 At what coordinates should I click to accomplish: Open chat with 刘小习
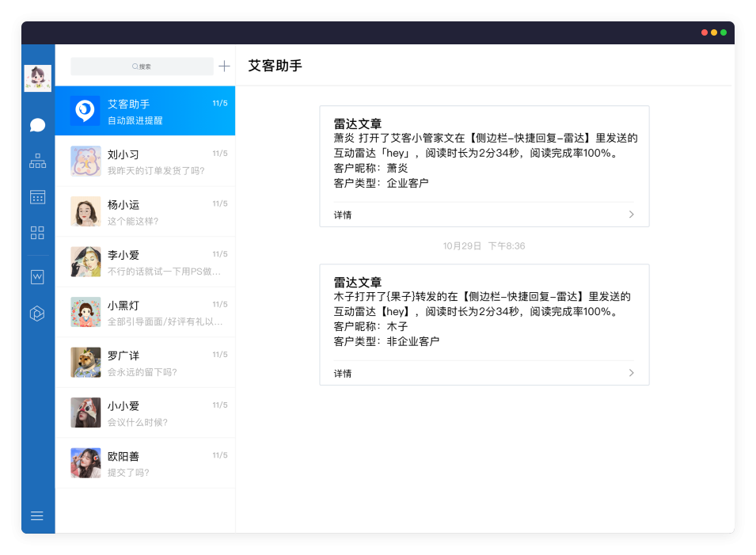tap(145, 162)
